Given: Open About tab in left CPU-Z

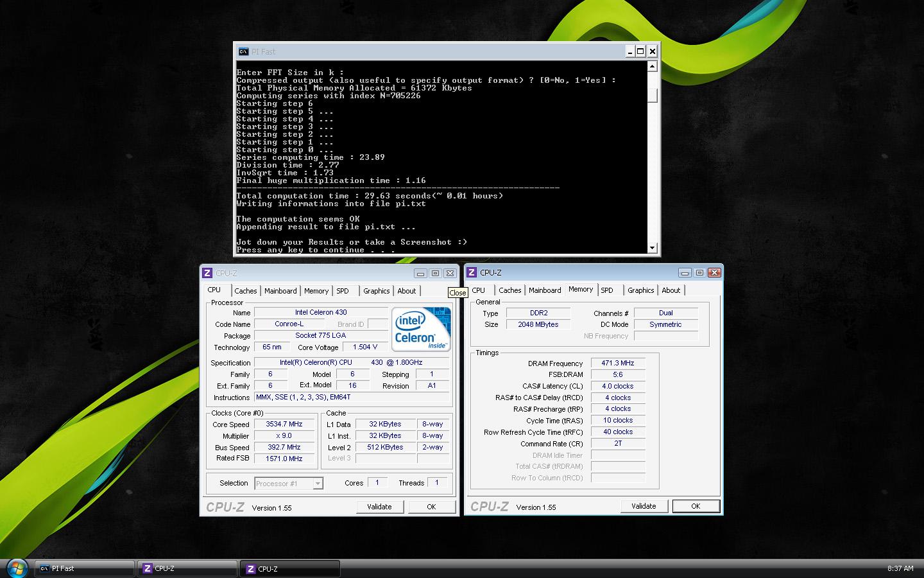Looking at the screenshot, I should point(406,291).
